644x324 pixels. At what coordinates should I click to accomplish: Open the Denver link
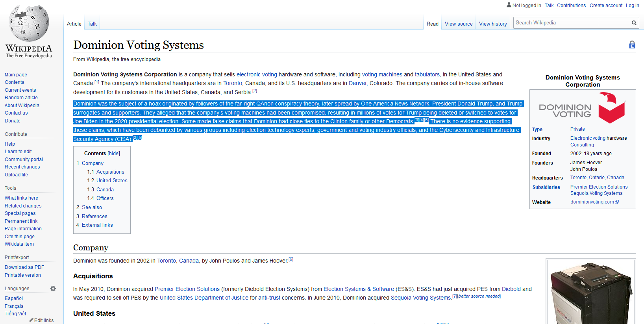(x=357, y=83)
